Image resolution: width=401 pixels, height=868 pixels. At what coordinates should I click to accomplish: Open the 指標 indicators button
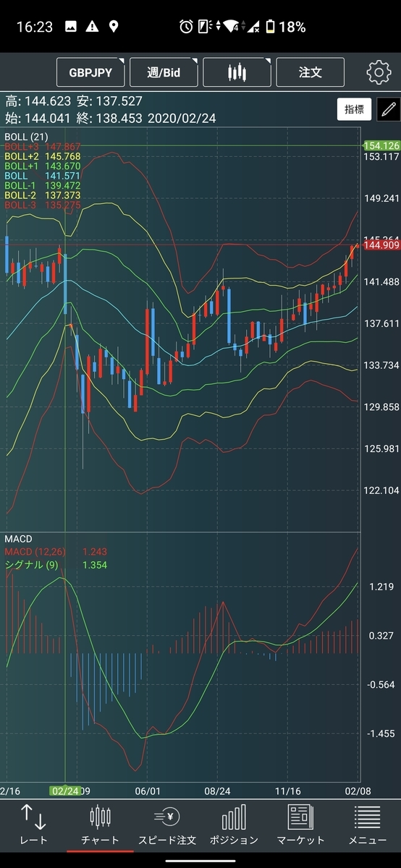click(x=354, y=110)
